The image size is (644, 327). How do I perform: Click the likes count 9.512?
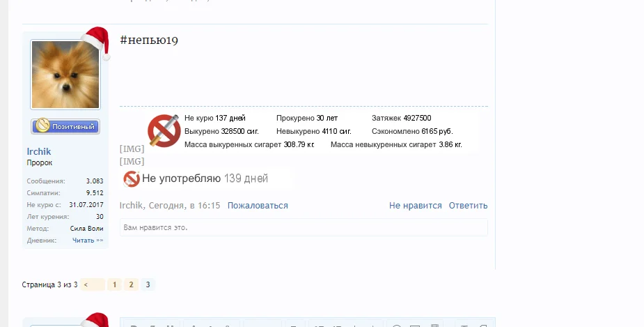click(95, 193)
